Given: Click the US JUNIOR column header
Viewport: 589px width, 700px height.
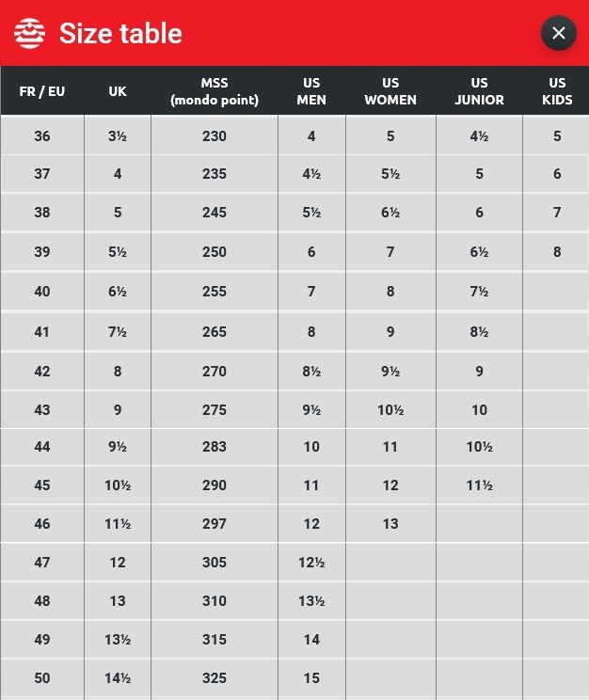Looking at the screenshot, I should coord(479,91).
